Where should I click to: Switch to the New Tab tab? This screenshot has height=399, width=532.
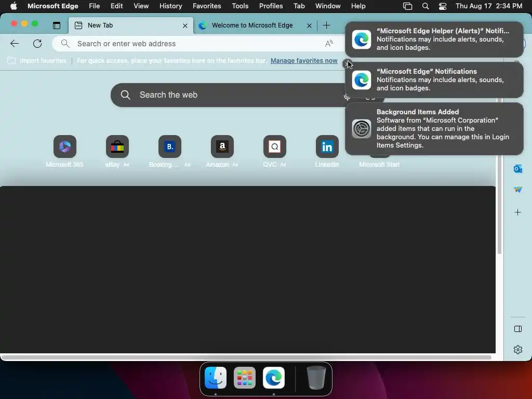130,25
